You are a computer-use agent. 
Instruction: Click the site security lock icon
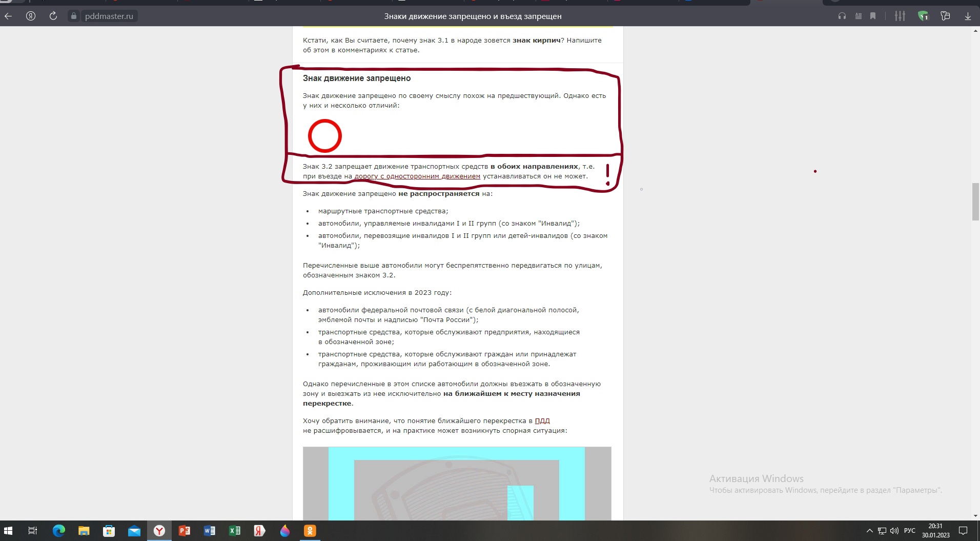click(x=74, y=16)
